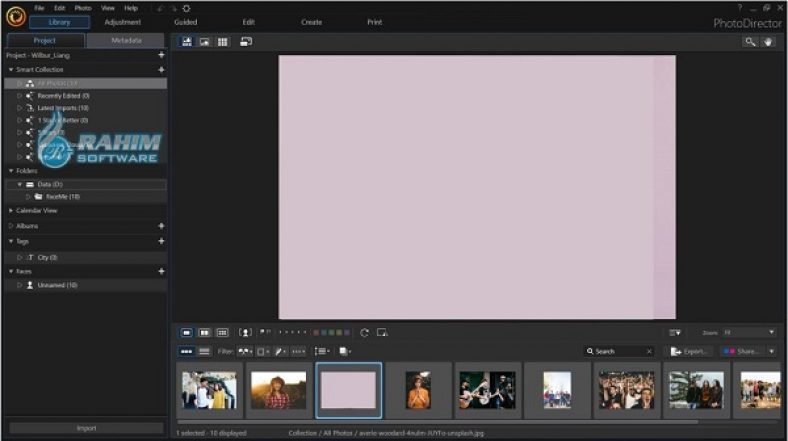
Task: Click the Import button
Action: 86,428
